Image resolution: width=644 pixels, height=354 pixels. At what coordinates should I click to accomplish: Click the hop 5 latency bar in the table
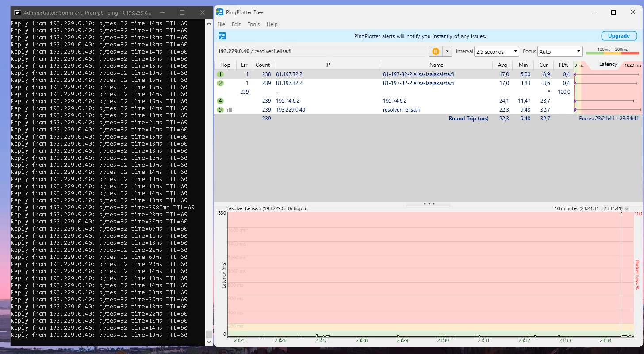[x=608, y=110]
